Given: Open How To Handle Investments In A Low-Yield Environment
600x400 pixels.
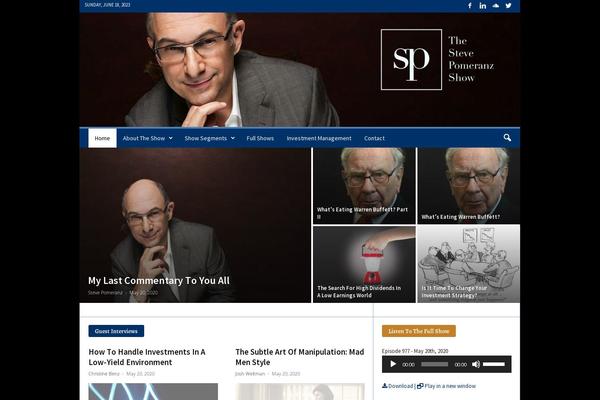Looking at the screenshot, I should pyautogui.click(x=147, y=357).
